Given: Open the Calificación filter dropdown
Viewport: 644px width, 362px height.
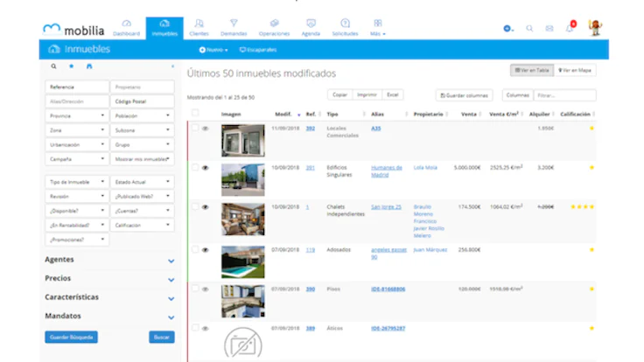Looking at the screenshot, I should [142, 225].
